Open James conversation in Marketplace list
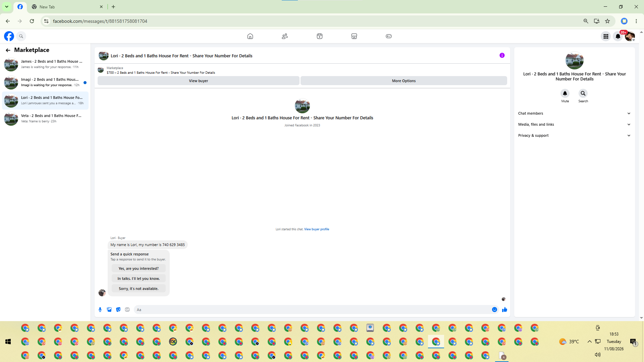This screenshot has height=362, width=644. point(45,64)
